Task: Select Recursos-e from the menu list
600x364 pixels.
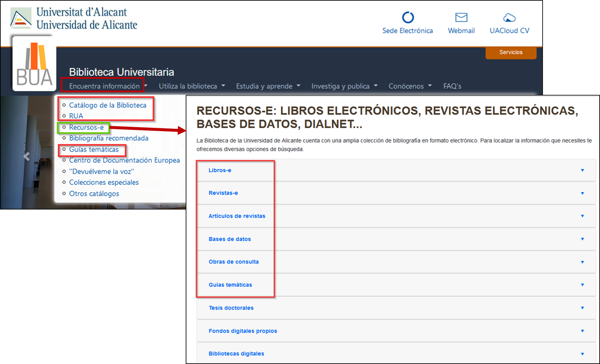Action: [86, 127]
